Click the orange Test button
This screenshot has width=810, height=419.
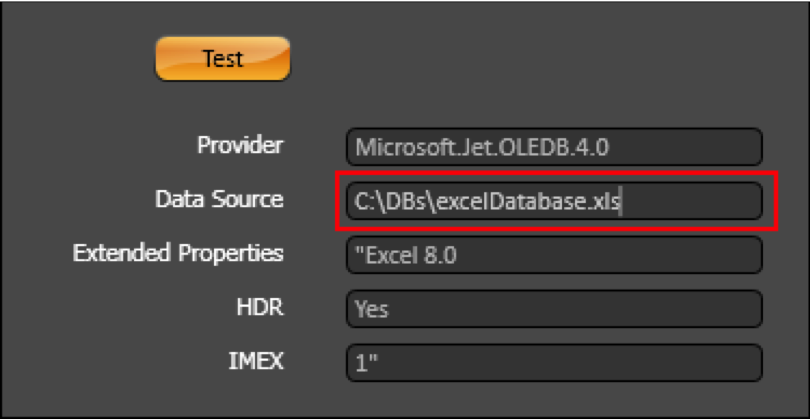coord(222,59)
